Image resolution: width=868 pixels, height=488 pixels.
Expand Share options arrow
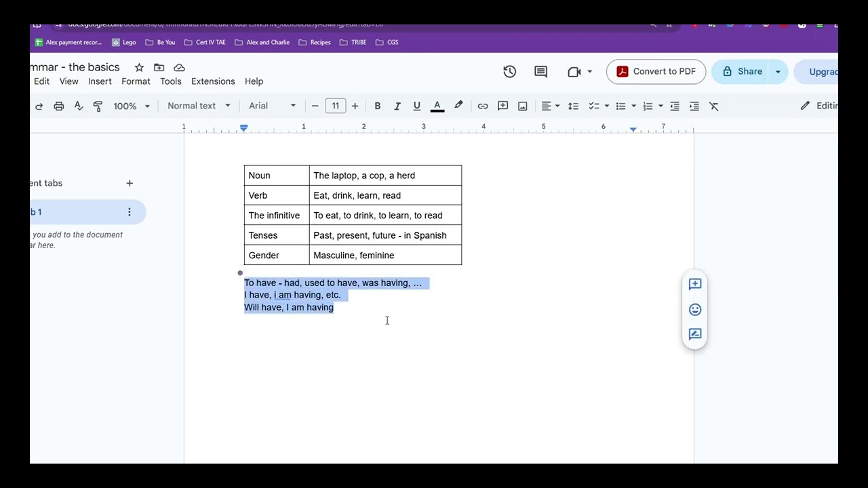[778, 71]
